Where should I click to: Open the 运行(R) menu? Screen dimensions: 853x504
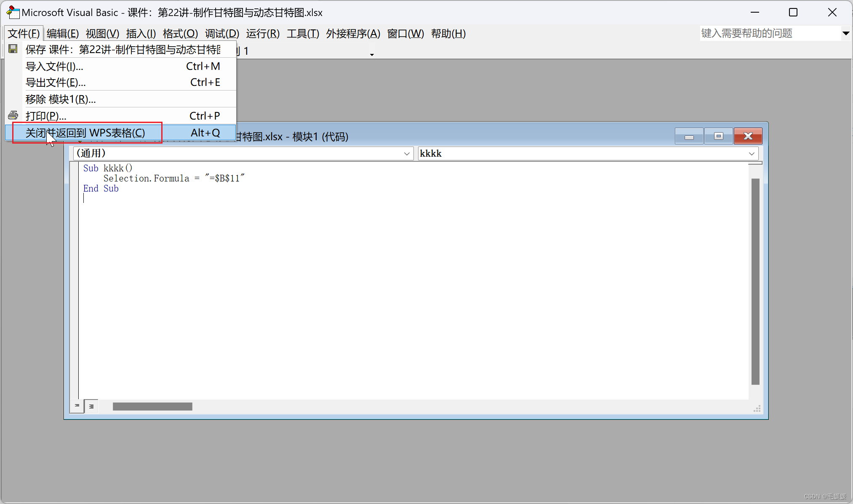point(263,34)
